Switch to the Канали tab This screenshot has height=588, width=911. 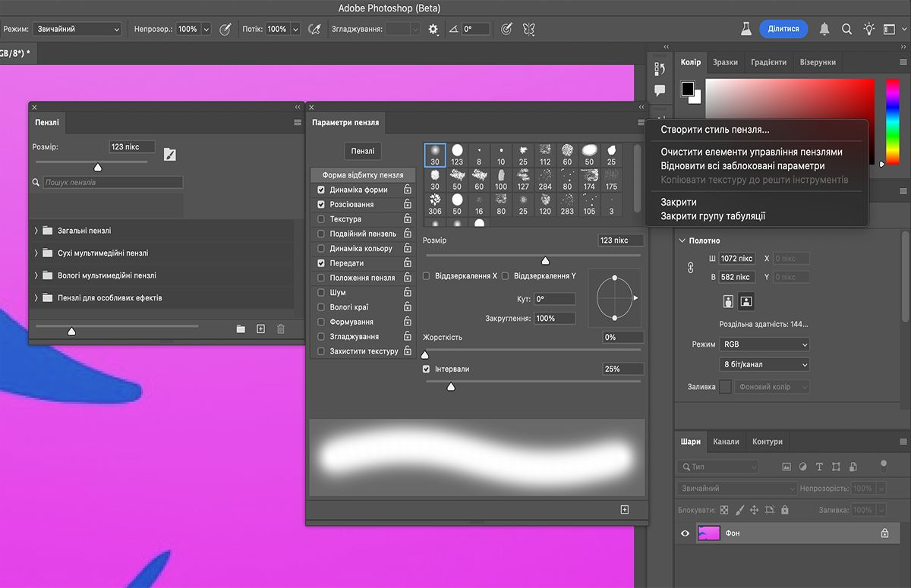coord(726,442)
